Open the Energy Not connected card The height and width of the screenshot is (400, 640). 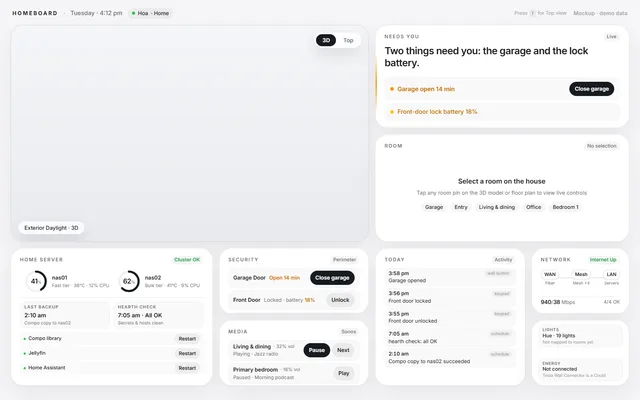tap(580, 369)
